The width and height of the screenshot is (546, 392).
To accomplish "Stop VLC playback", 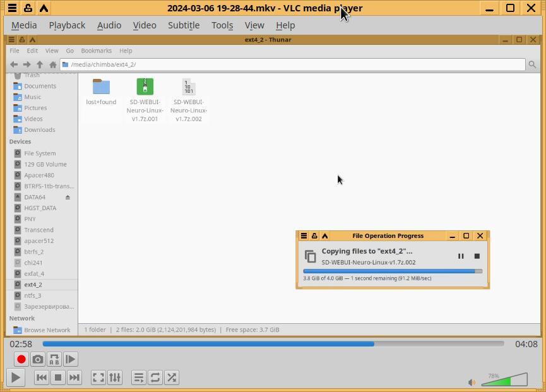I will [58, 377].
